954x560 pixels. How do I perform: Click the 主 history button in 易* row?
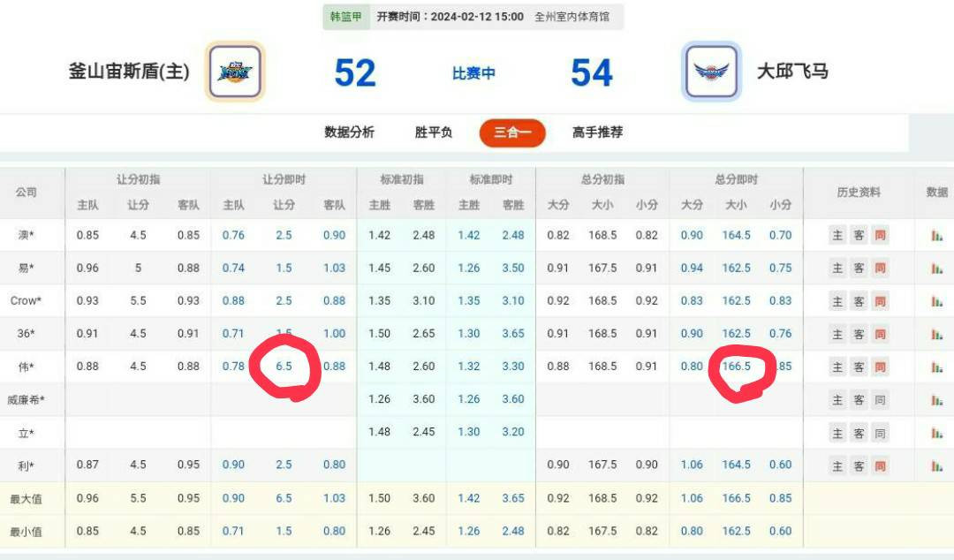(x=837, y=268)
